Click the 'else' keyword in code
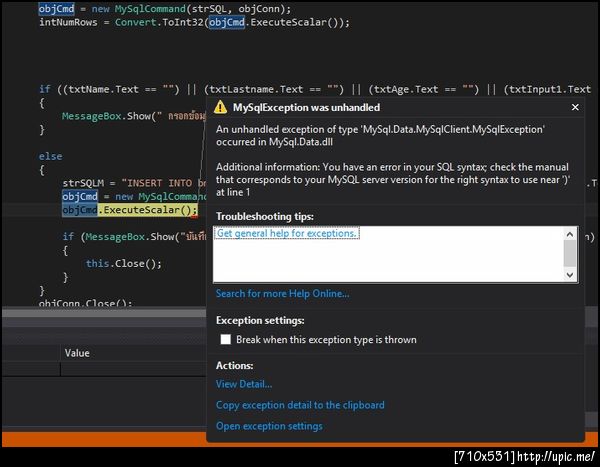 click(51, 157)
